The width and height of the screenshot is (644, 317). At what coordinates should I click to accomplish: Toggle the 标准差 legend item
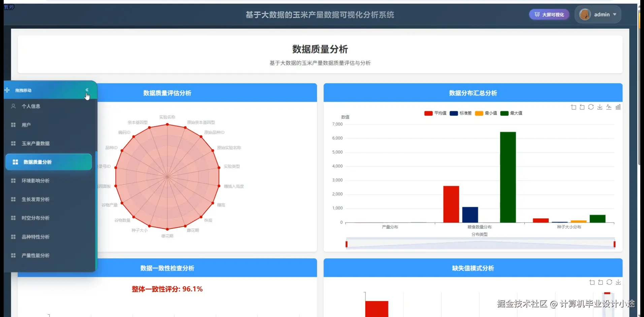pos(461,113)
